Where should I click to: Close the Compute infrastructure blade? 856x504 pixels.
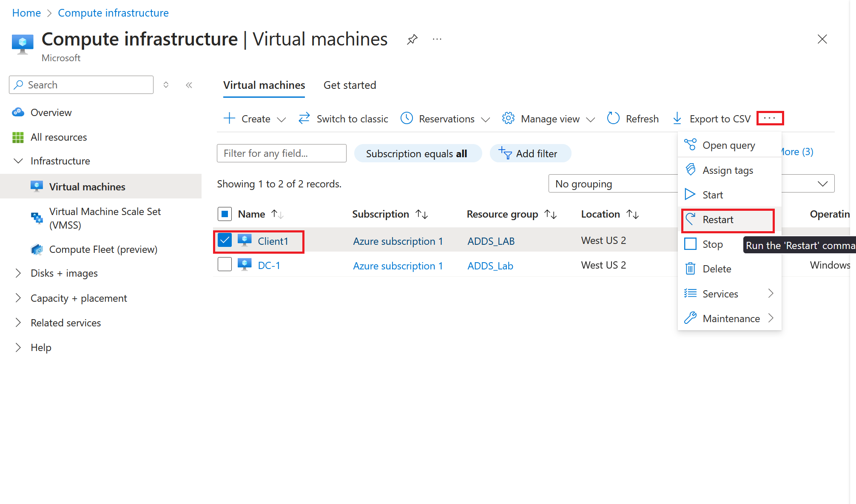pyautogui.click(x=822, y=40)
